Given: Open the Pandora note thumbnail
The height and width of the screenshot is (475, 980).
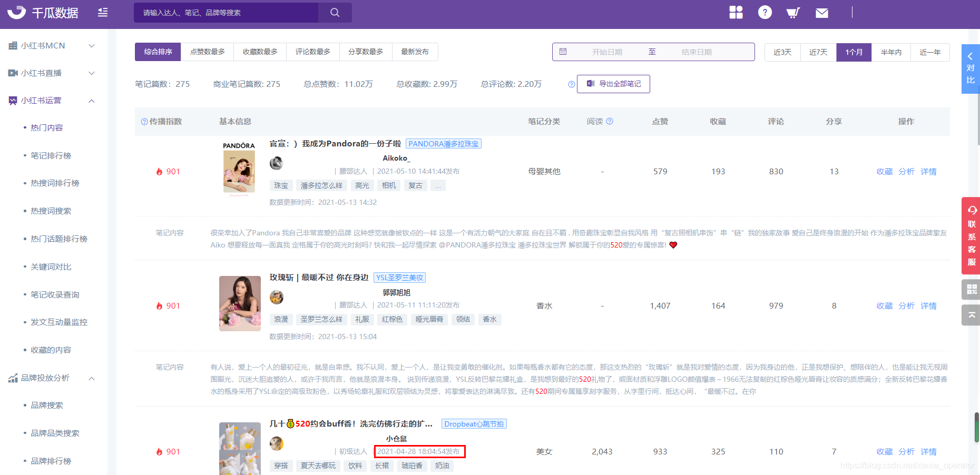Looking at the screenshot, I should pos(239,170).
